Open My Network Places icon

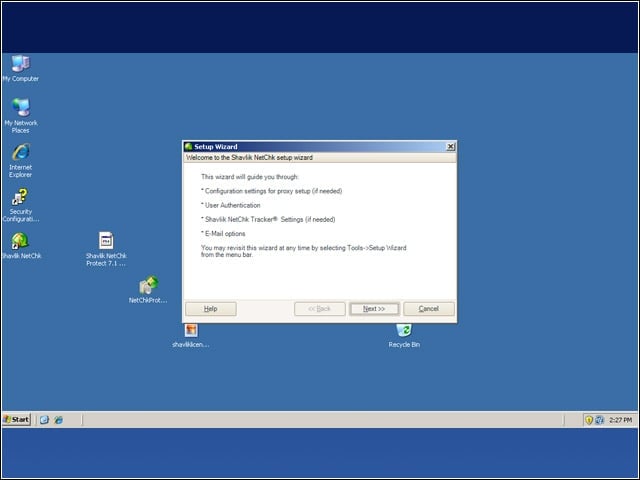click(20, 116)
